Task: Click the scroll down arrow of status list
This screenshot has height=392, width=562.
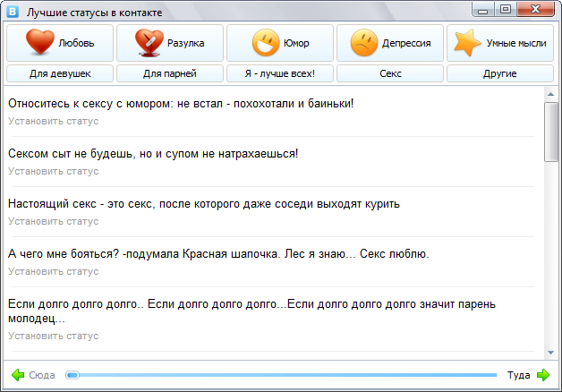Action: point(550,353)
